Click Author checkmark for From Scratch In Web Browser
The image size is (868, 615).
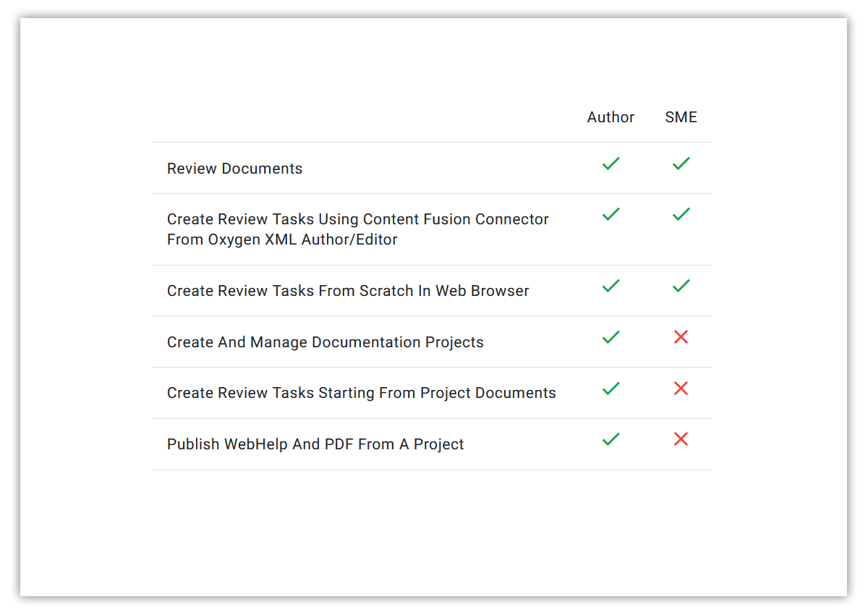click(611, 286)
